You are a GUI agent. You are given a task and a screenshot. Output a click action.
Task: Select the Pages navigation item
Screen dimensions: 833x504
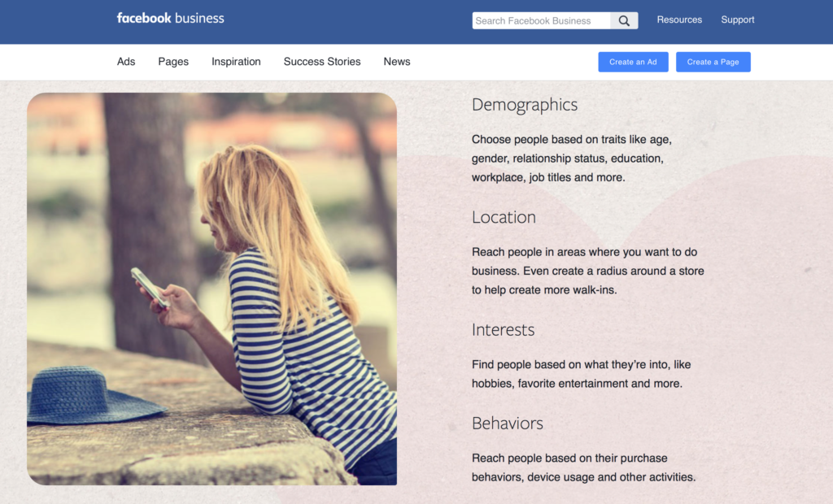173,62
